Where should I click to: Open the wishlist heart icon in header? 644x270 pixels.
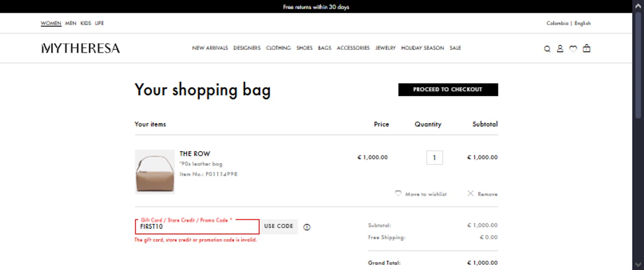click(x=573, y=49)
